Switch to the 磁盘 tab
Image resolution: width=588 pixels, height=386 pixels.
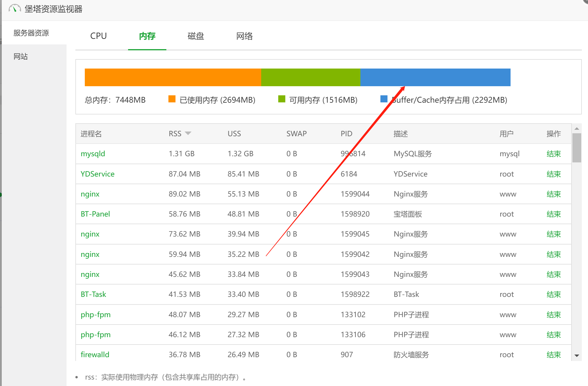coord(196,36)
